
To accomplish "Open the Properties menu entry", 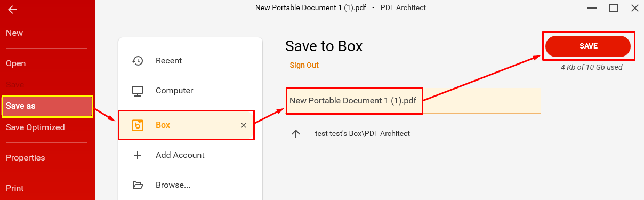I will 26,158.
